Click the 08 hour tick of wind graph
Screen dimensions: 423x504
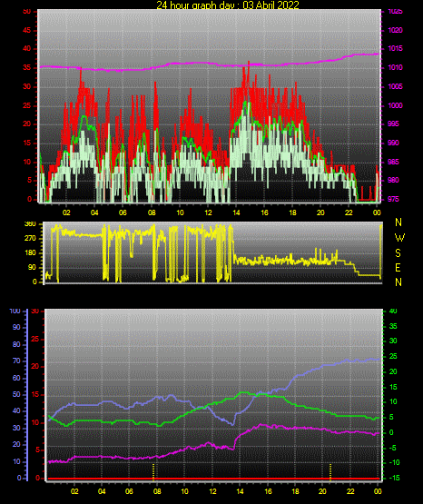(152, 212)
